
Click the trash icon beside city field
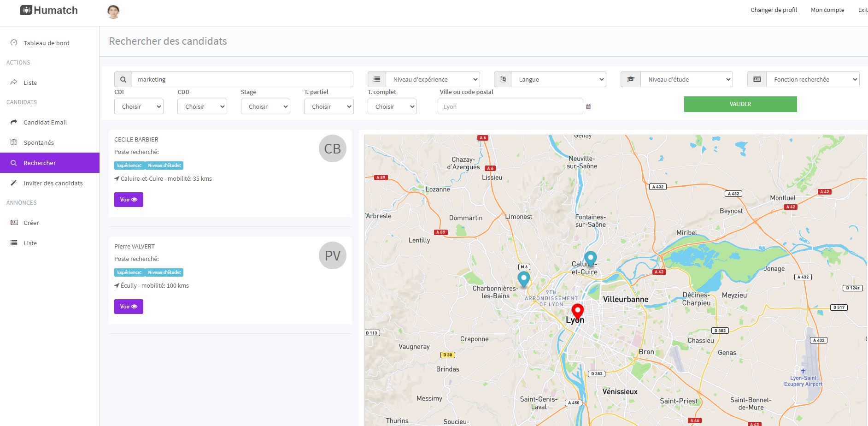pyautogui.click(x=588, y=106)
